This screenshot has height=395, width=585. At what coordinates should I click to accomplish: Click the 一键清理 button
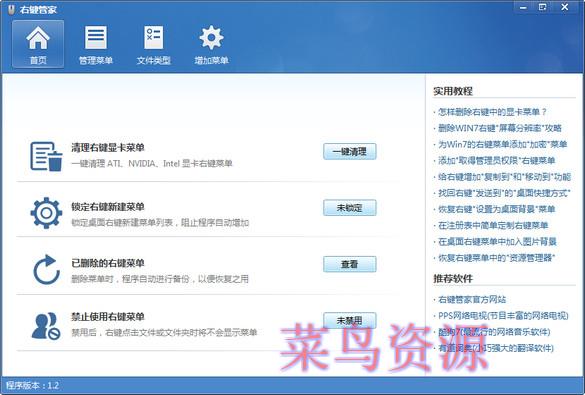coord(350,151)
